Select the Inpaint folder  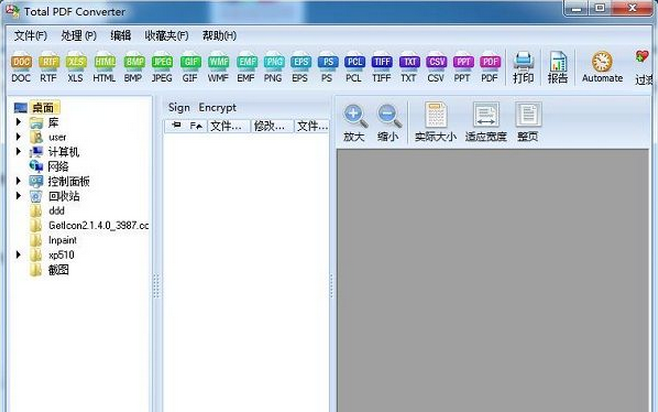pos(63,240)
